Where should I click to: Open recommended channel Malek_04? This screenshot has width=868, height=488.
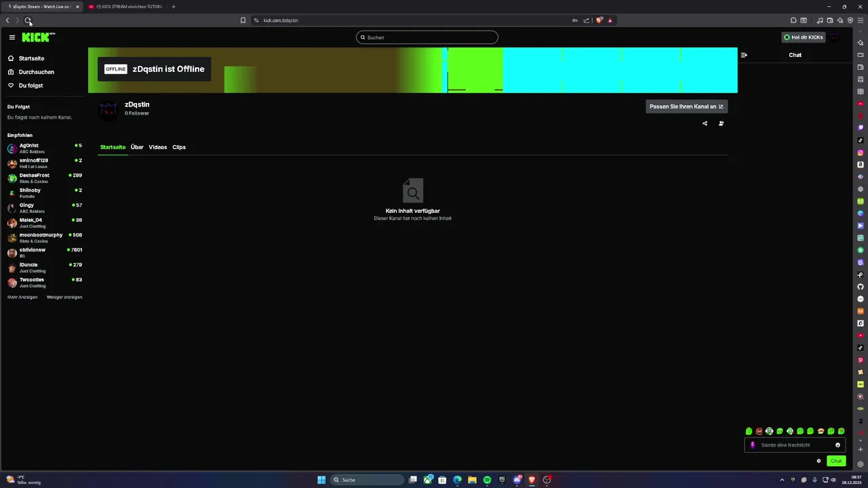[x=44, y=223]
